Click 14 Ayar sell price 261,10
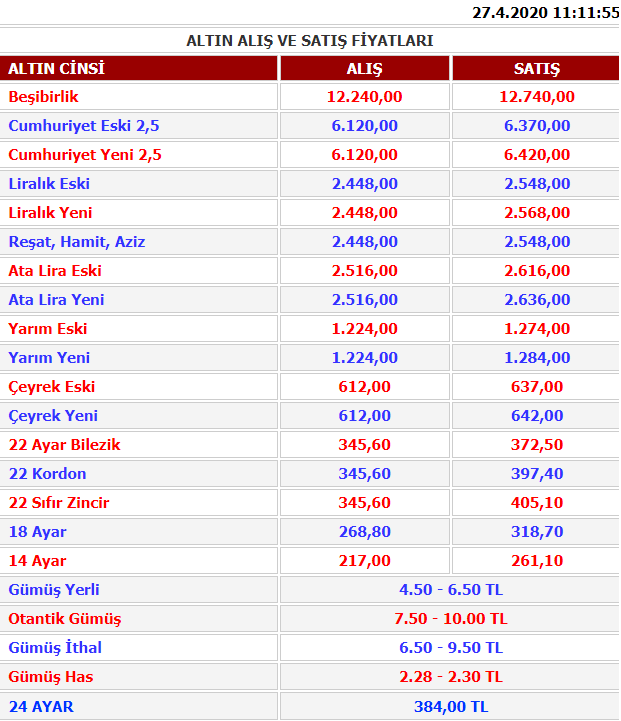 [537, 560]
